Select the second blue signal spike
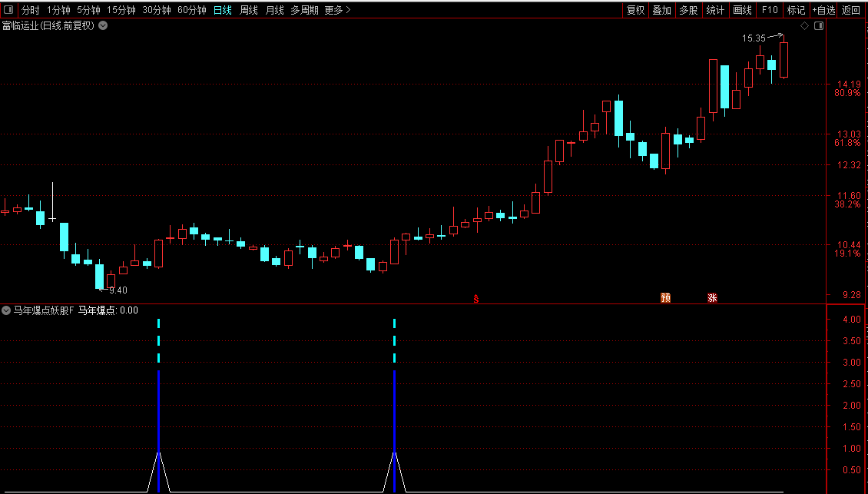 point(395,432)
